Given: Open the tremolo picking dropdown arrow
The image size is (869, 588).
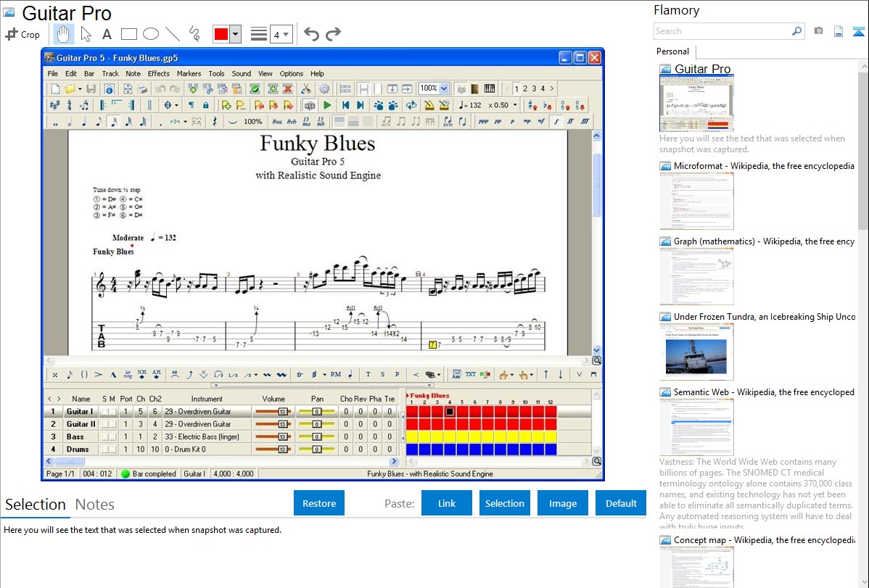Looking at the screenshot, I should [324, 375].
